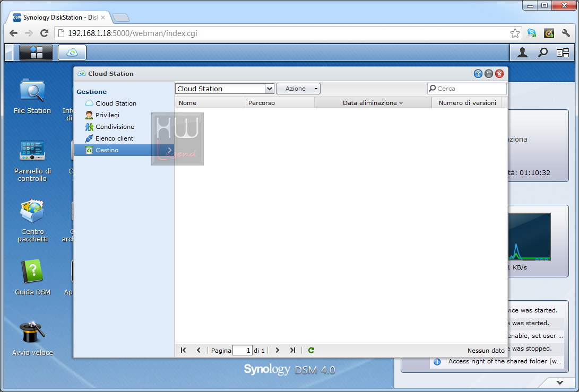579x392 pixels.
Task: Launch Avvio veloce wizard icon
Action: [32, 338]
